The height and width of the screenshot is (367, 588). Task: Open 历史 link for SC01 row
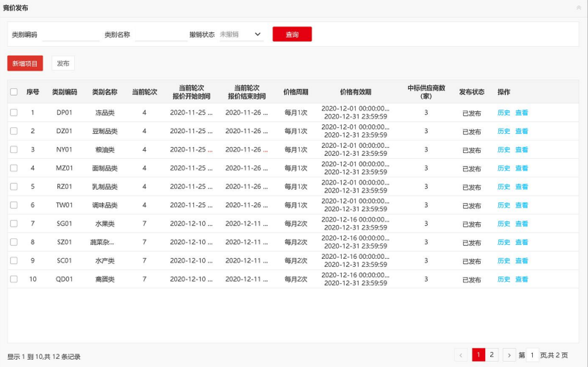click(503, 261)
